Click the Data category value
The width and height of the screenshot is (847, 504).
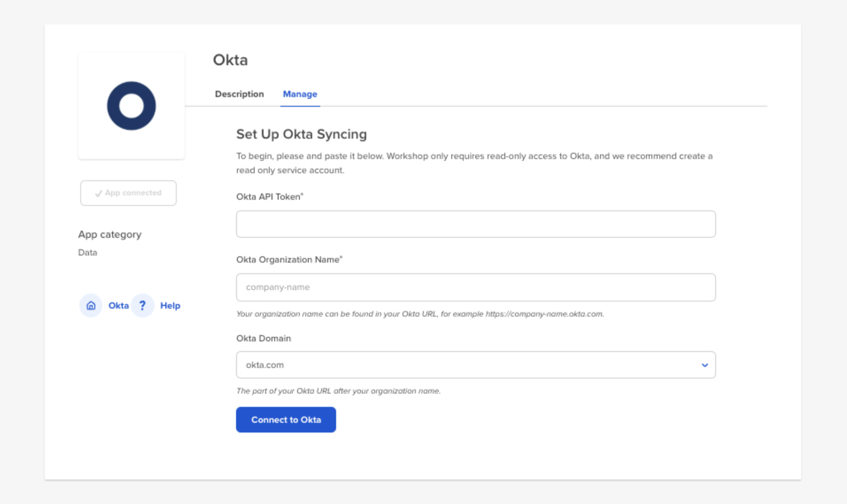(x=88, y=252)
